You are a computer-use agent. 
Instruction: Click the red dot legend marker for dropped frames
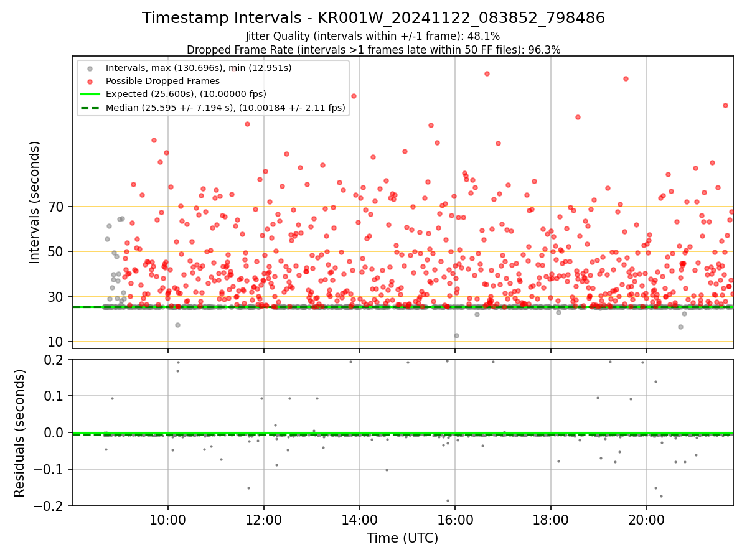[x=90, y=82]
